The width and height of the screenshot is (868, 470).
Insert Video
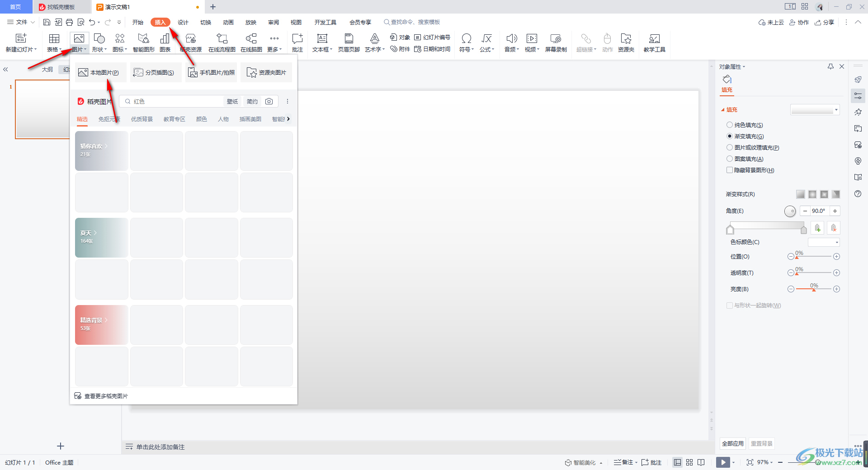[532, 42]
